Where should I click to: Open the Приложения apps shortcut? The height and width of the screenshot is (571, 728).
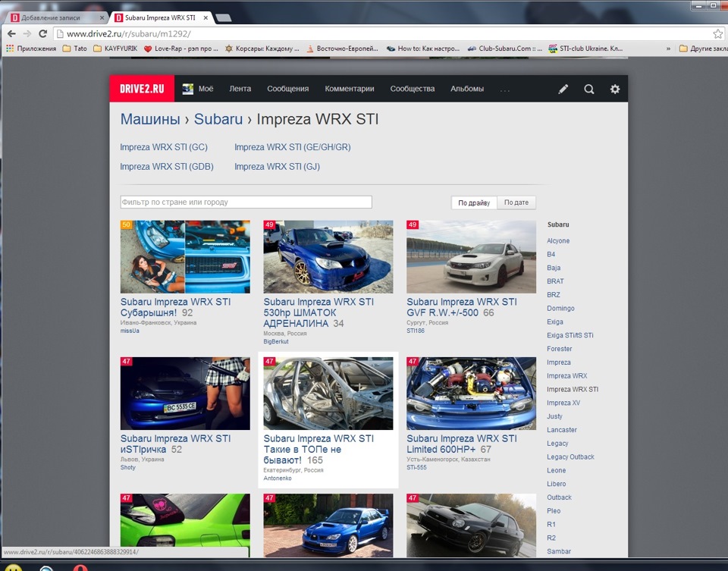[x=31, y=49]
